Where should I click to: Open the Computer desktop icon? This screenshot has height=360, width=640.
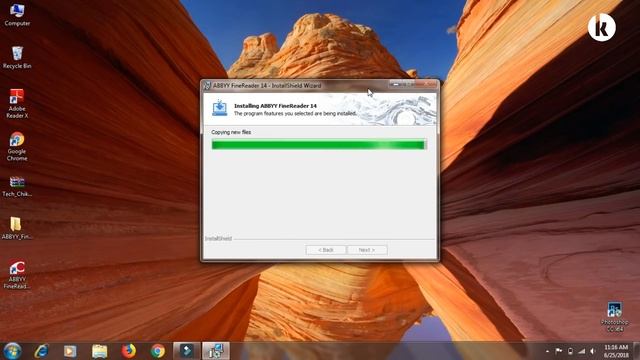17,14
